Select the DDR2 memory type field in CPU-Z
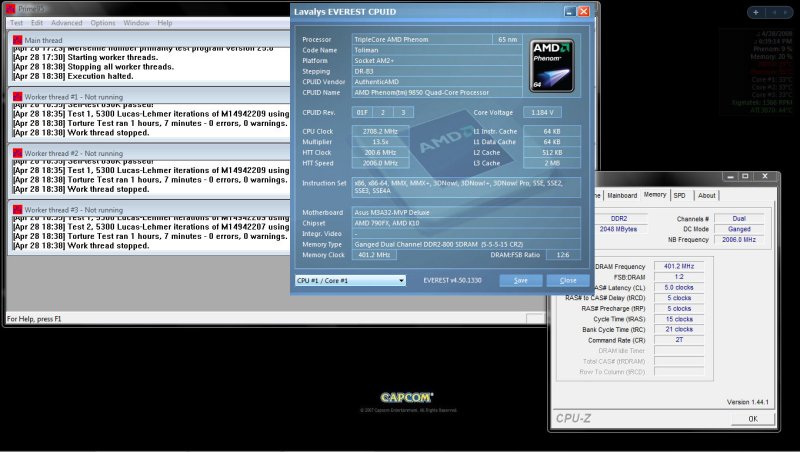 (x=621, y=219)
